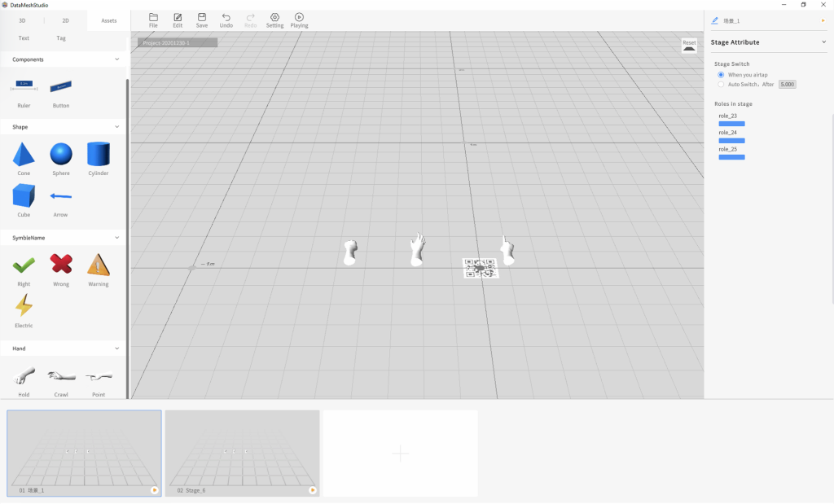The image size is (834, 504).
Task: Select the QR code marker in scene
Action: [x=481, y=268]
